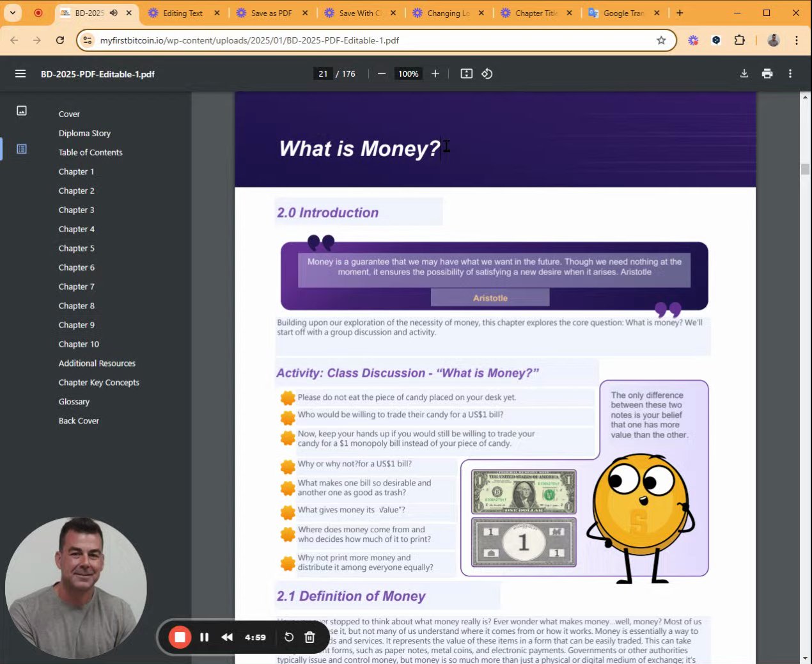This screenshot has width=812, height=664.
Task: Open the Chrome three-dot menu
Action: click(x=797, y=40)
